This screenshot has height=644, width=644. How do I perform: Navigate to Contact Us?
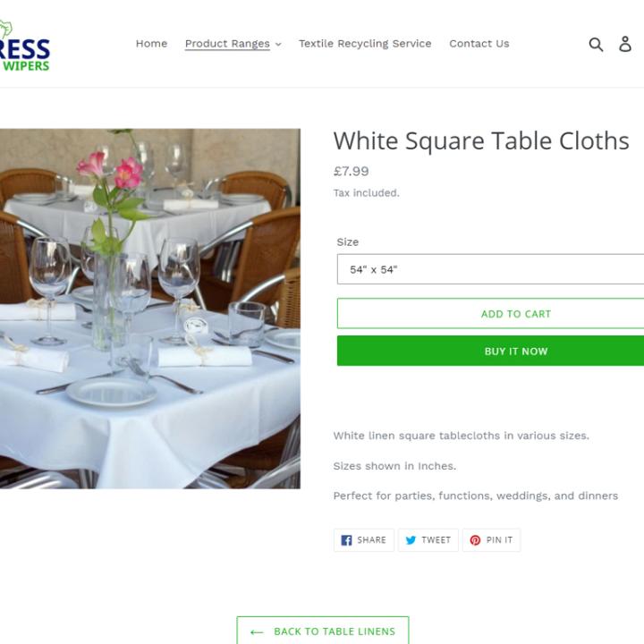click(479, 44)
